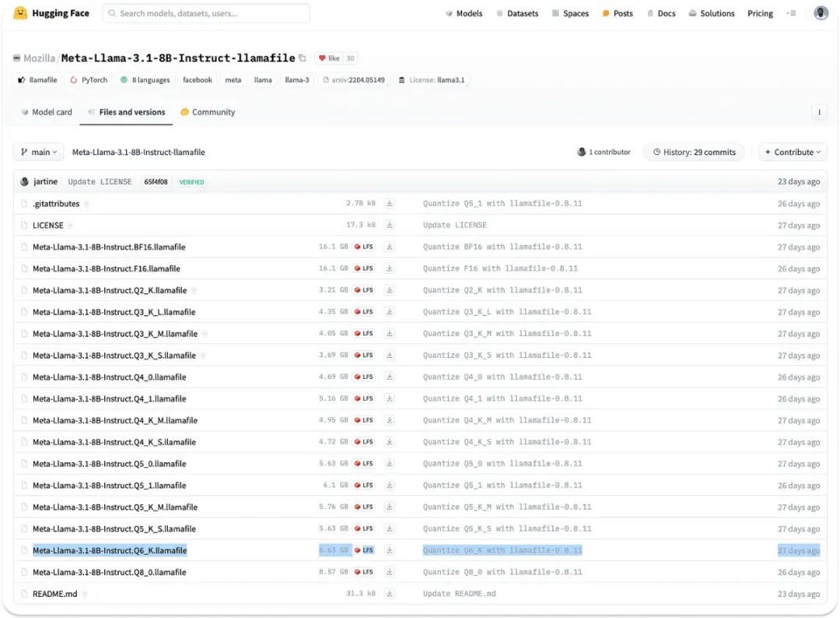
Task: Open Spaces in the top navigation
Action: [x=570, y=13]
